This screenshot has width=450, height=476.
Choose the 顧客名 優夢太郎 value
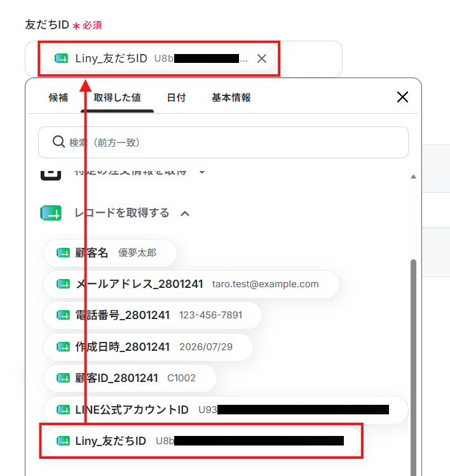(x=110, y=253)
